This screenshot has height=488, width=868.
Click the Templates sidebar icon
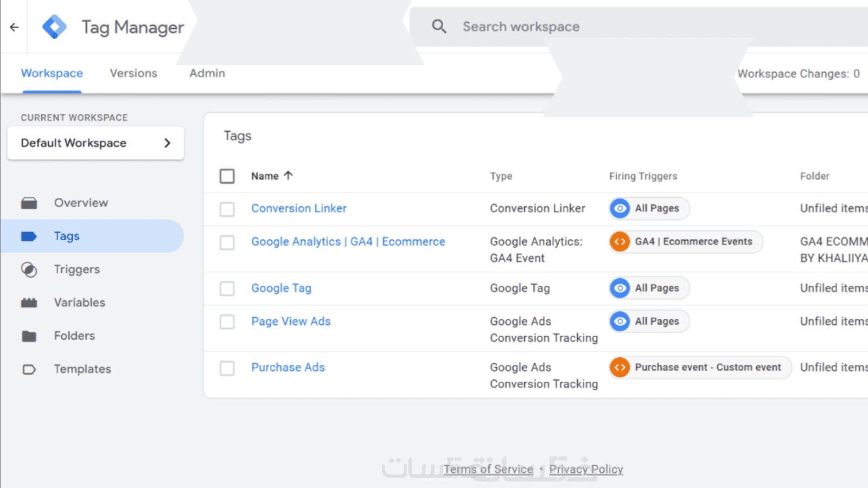(x=29, y=369)
